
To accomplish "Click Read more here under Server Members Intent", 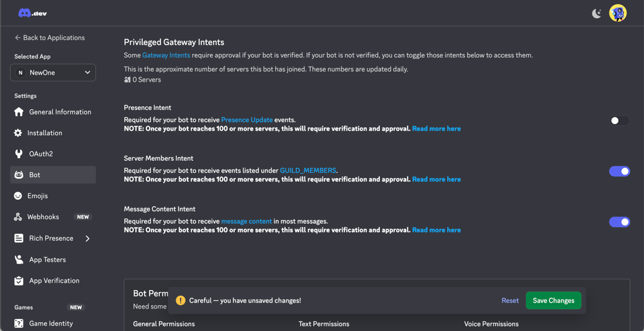I will coord(436,179).
